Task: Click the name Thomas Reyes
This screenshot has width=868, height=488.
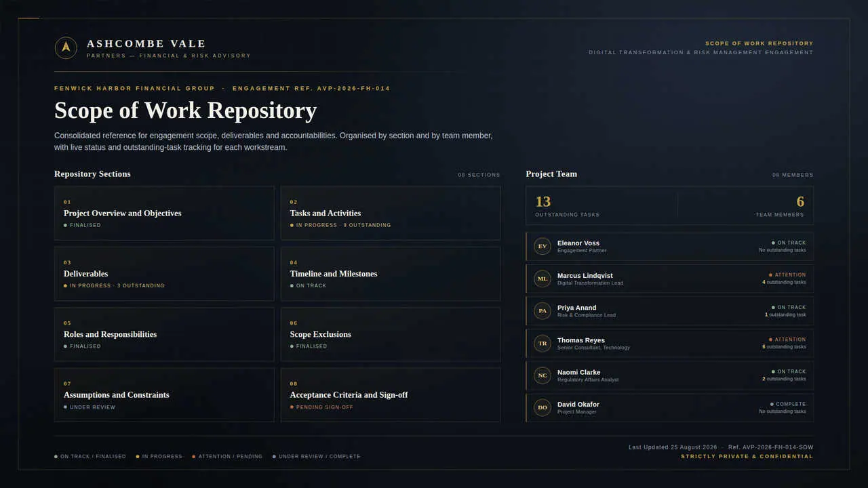Action: coord(581,340)
